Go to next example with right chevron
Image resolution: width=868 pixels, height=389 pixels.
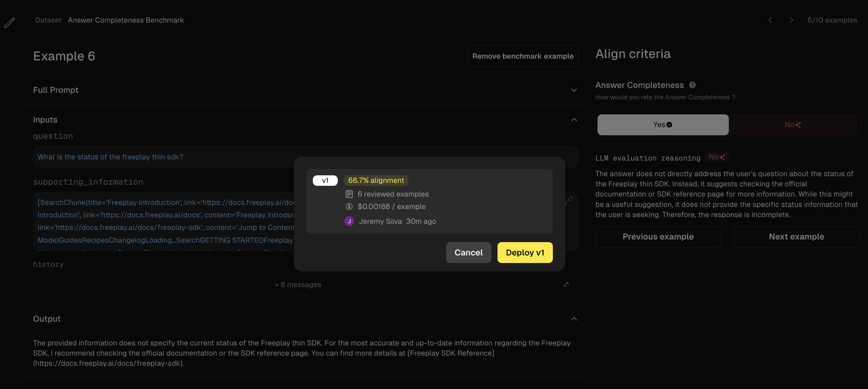(x=791, y=20)
